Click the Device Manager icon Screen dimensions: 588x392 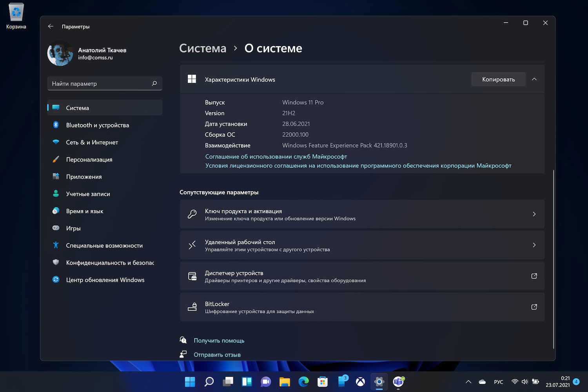coord(192,276)
